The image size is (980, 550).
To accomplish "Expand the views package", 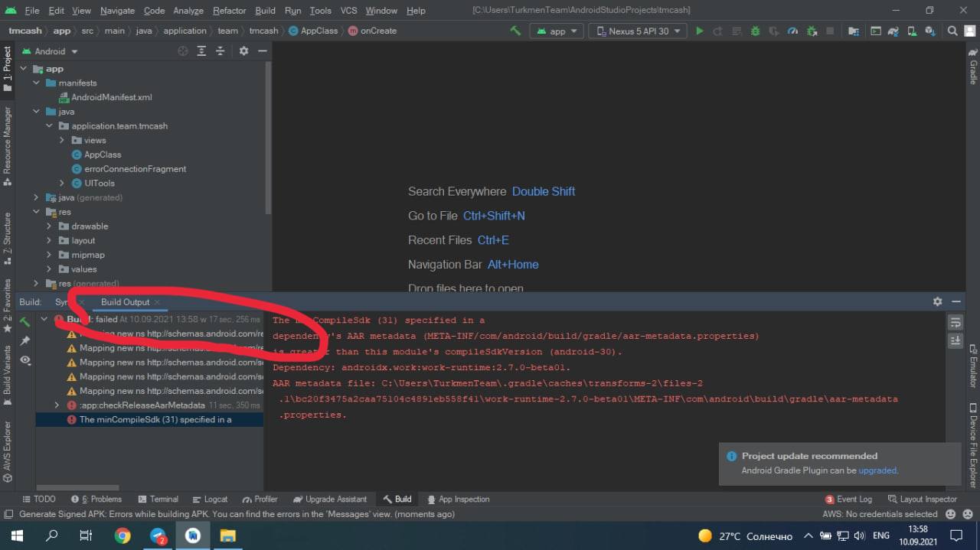I will (62, 140).
